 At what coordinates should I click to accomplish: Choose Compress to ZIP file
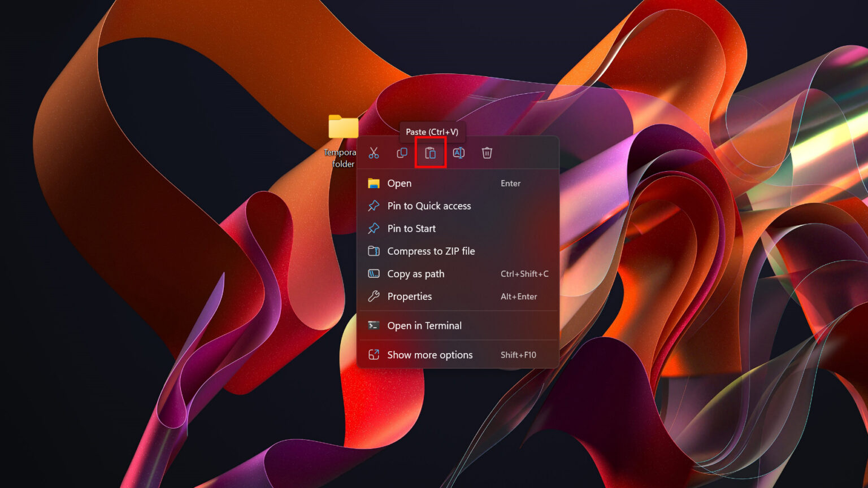coord(431,251)
